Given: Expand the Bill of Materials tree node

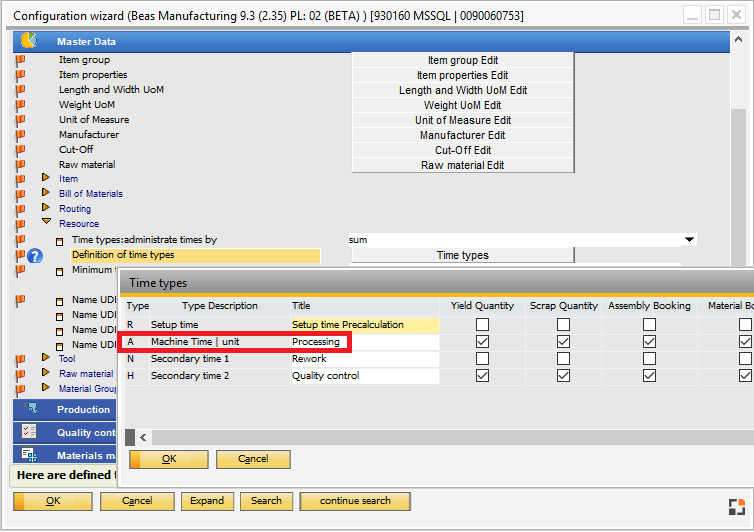Looking at the screenshot, I should [x=45, y=193].
